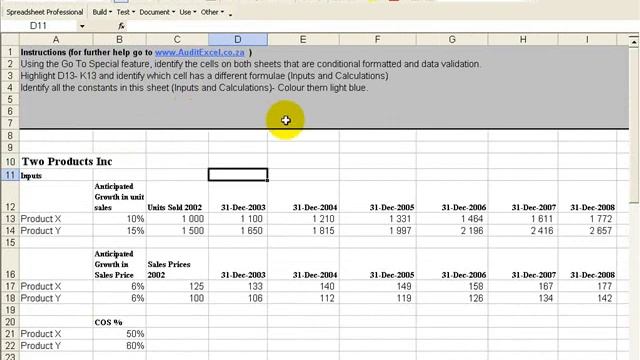The image size is (640, 360).
Task: Select 'Sales Prices 2002' header cell
Action: tap(177, 264)
